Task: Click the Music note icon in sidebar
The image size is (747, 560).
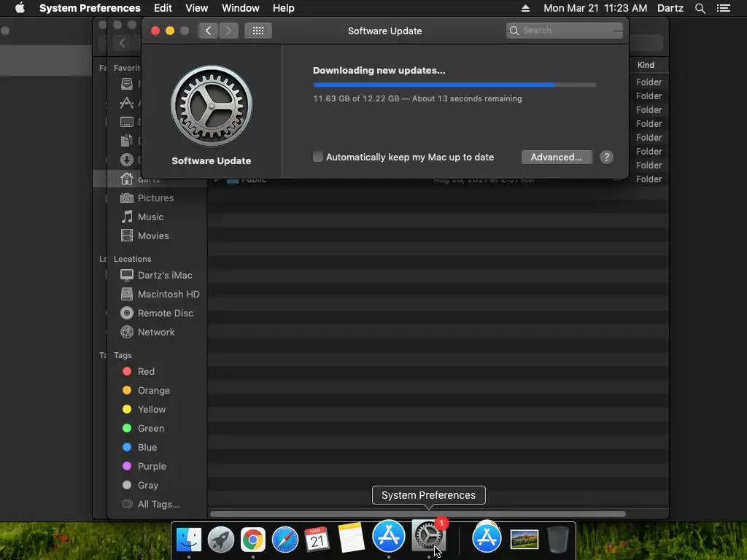Action: (127, 217)
